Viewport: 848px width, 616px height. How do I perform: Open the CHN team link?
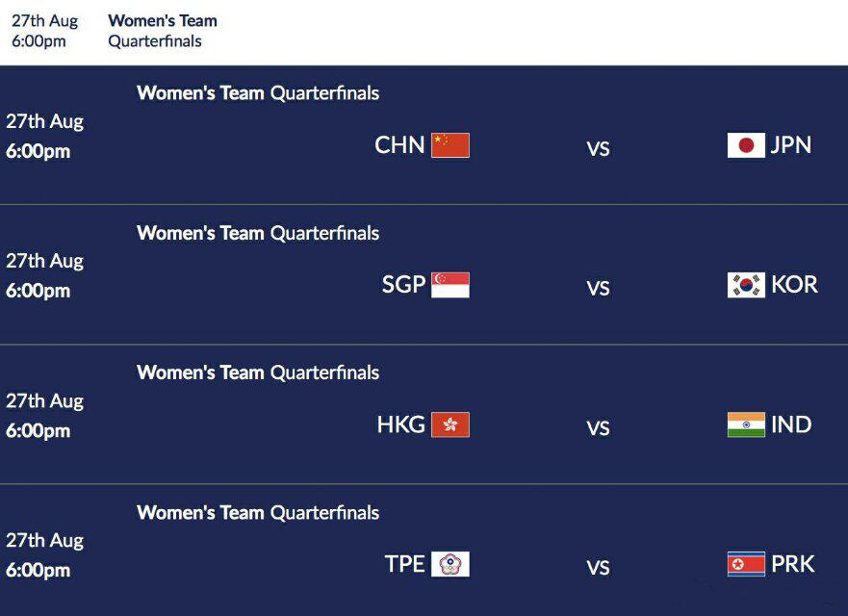point(399,145)
